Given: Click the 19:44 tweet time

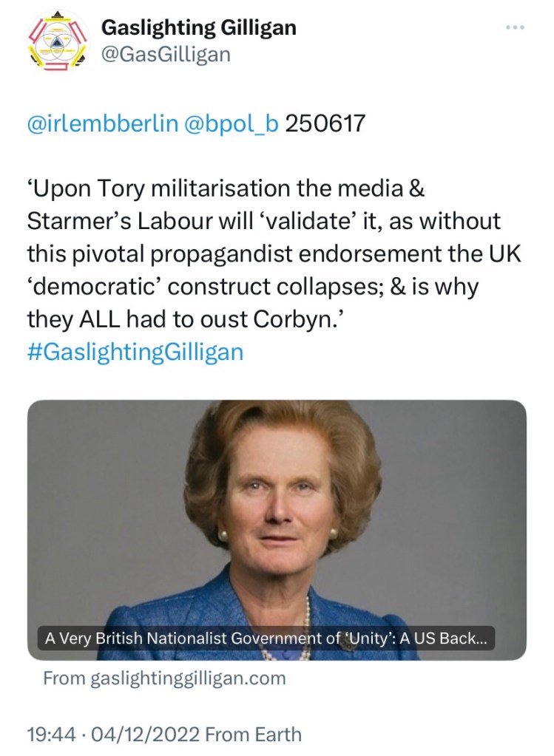Looking at the screenshot, I should tap(50, 735).
